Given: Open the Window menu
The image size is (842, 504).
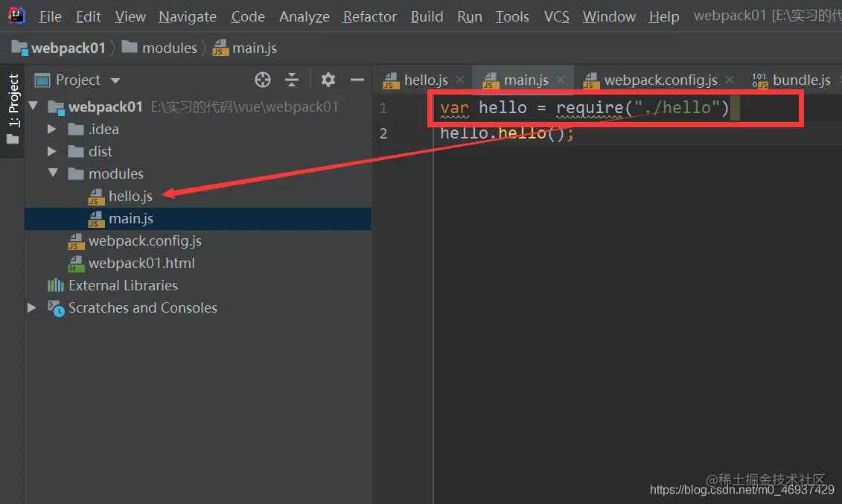Looking at the screenshot, I should click(x=609, y=16).
